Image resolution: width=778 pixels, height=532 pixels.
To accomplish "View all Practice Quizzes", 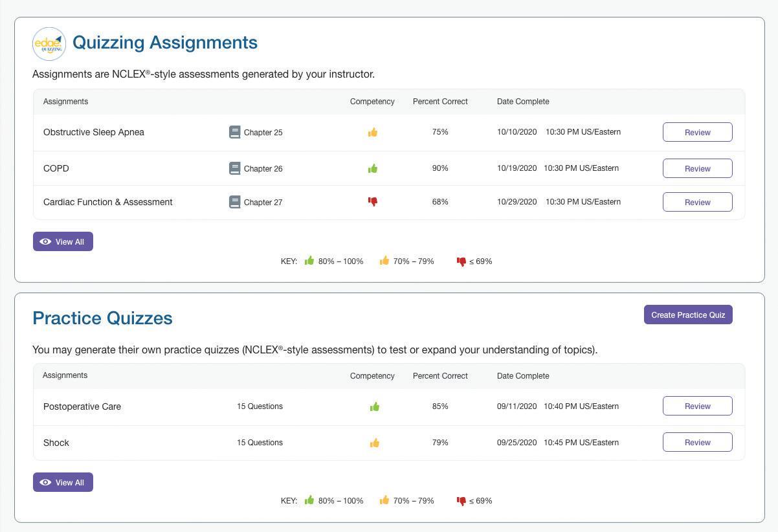I will click(x=63, y=482).
